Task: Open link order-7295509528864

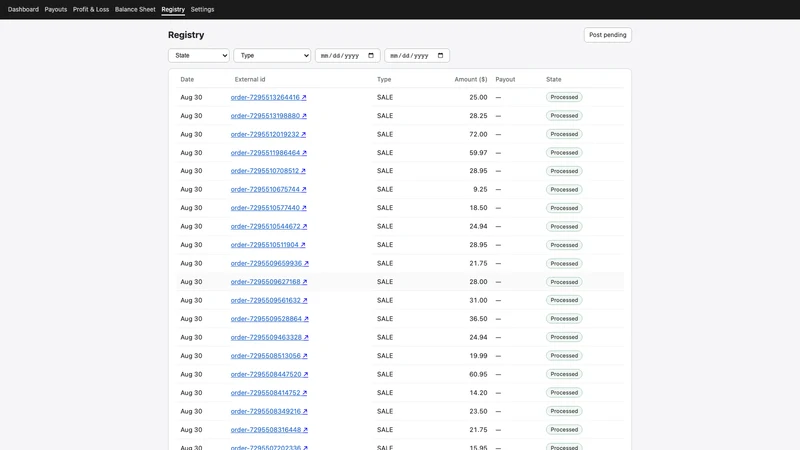Action: pyautogui.click(x=269, y=319)
